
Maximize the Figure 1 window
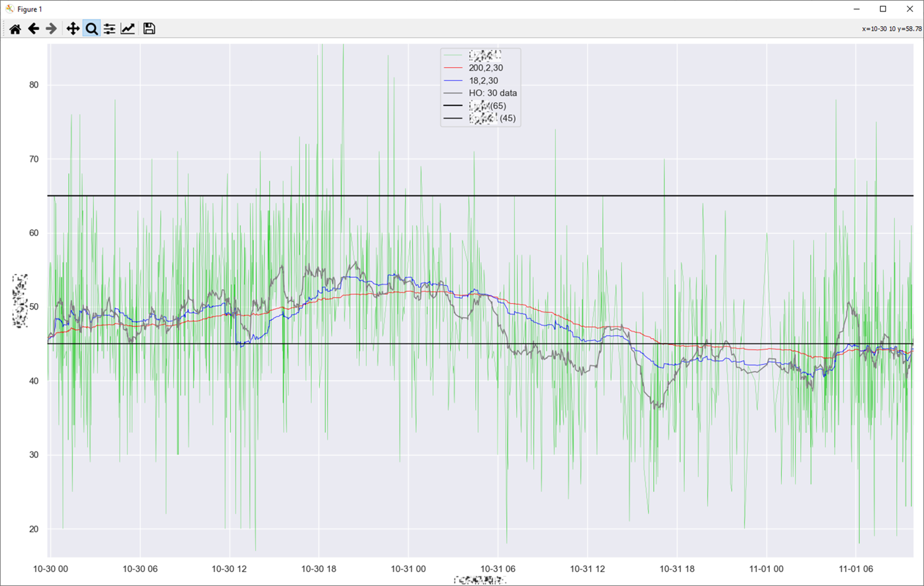coord(883,9)
